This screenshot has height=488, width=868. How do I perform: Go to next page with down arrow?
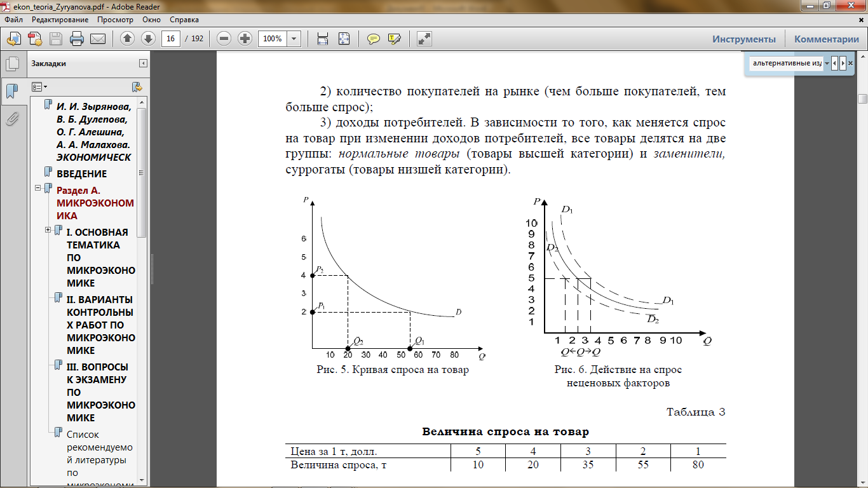point(148,39)
